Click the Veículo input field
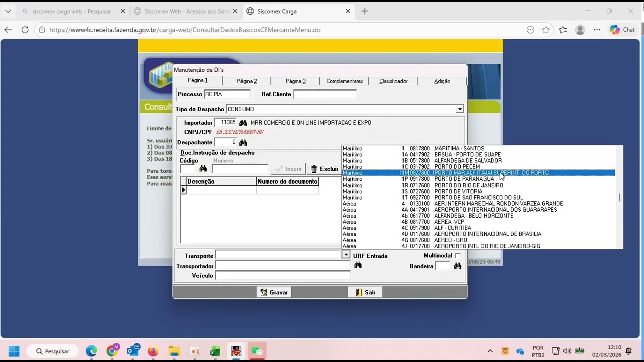Screen dimensions: 644x362 point(283,276)
